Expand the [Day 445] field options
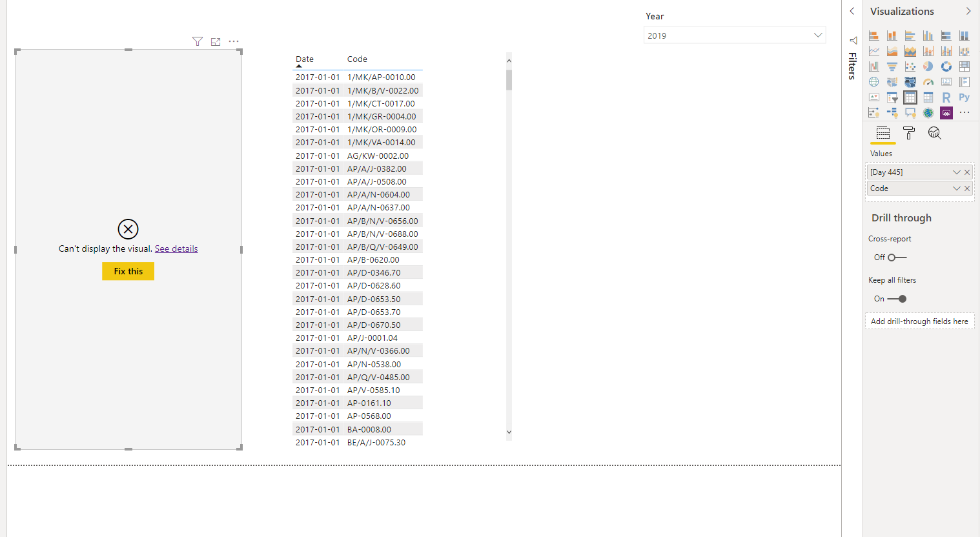This screenshot has width=980, height=537. point(957,172)
